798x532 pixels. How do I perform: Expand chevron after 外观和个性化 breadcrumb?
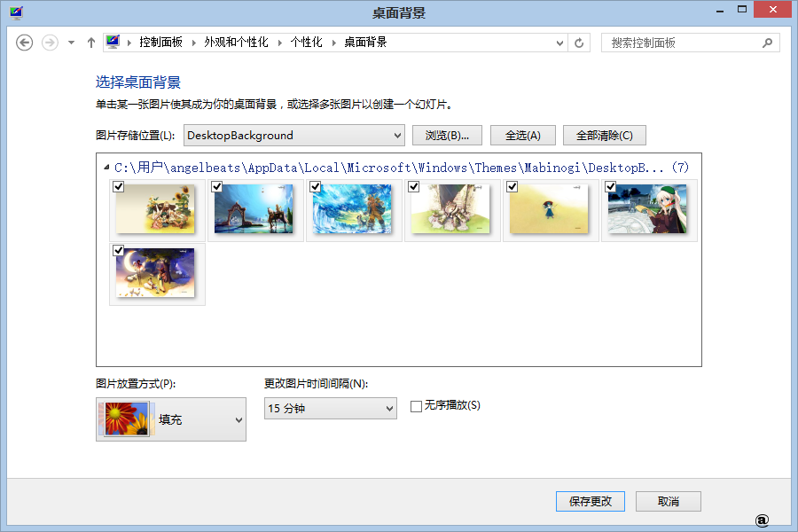[280, 43]
